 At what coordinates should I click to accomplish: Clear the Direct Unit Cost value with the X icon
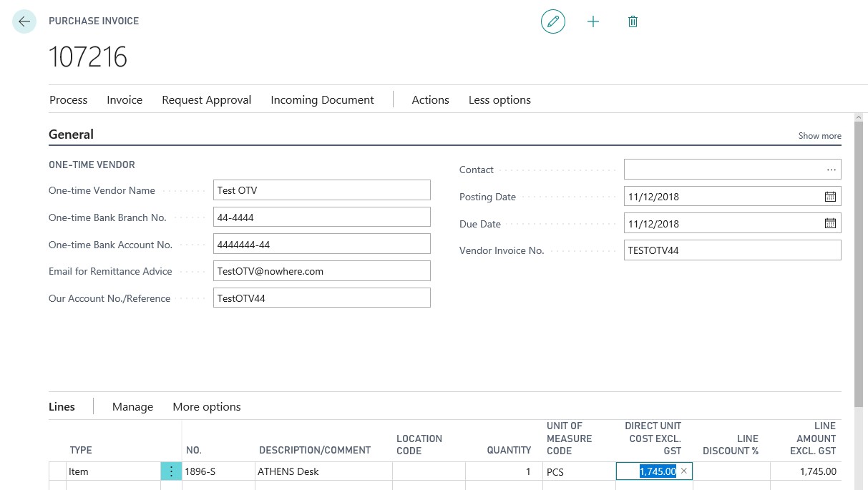tap(684, 471)
